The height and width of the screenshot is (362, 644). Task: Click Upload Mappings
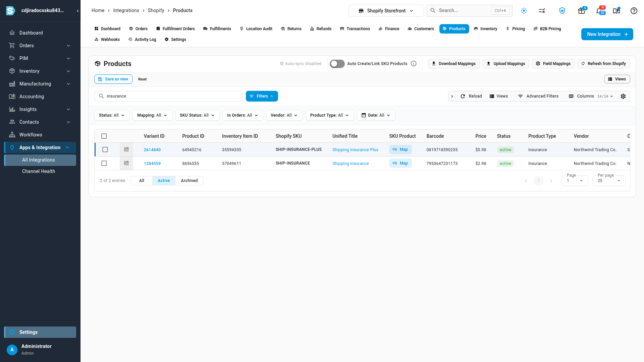tap(506, 64)
